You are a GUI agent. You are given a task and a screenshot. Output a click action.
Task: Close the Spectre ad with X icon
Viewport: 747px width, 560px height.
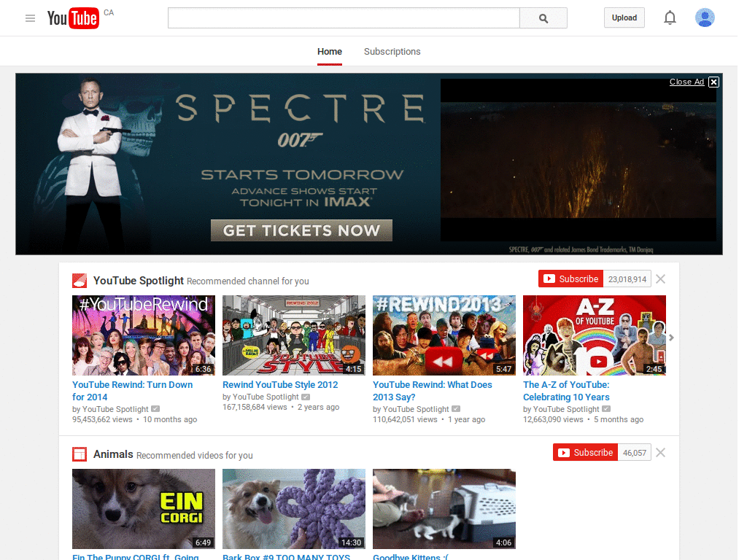coord(713,82)
